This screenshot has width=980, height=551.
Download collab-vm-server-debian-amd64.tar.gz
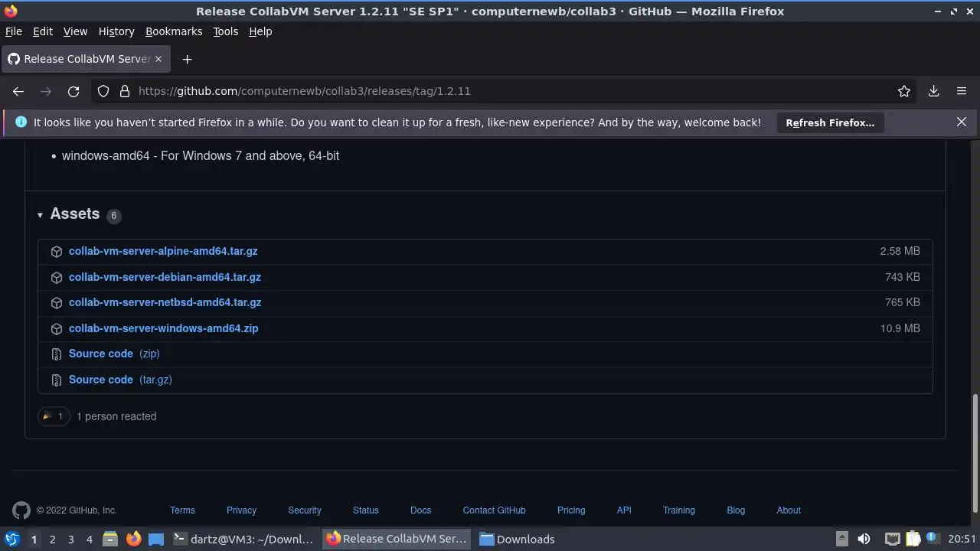[165, 277]
